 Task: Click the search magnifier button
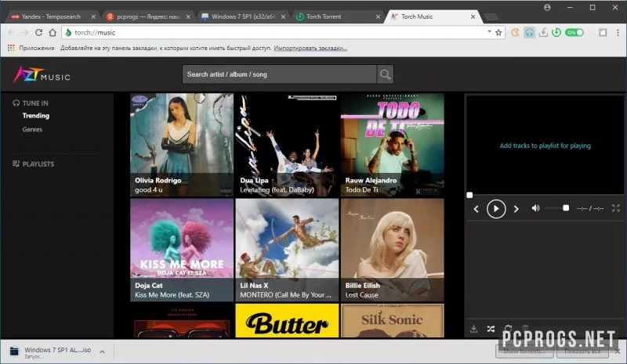click(x=385, y=74)
